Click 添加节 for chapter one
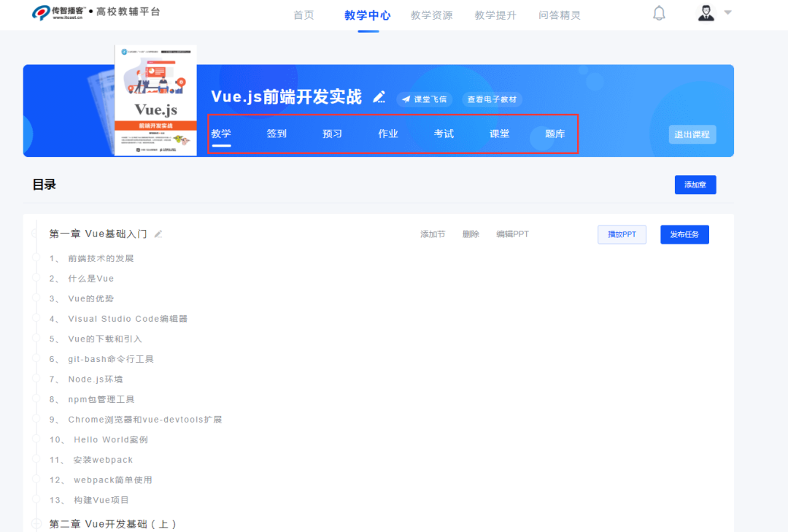Viewport: 788px width, 532px height. [x=433, y=234]
